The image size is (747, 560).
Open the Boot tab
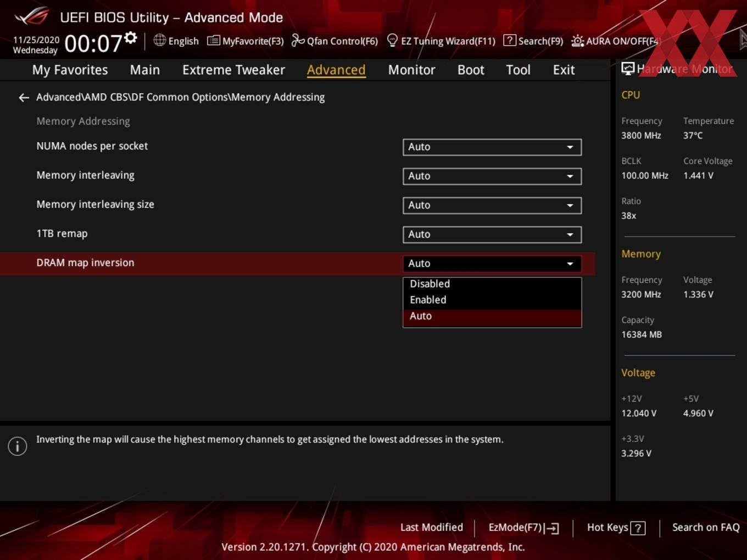tap(471, 70)
